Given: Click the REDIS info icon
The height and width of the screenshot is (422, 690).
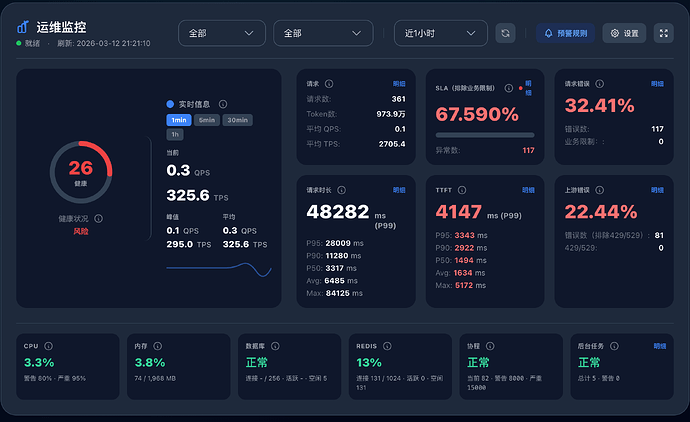Looking at the screenshot, I should pyautogui.click(x=387, y=346).
